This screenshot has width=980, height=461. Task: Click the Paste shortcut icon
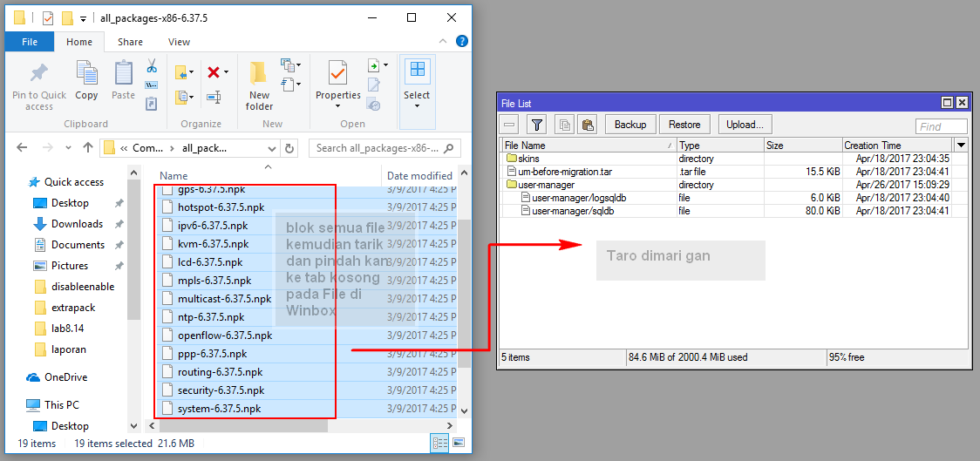pos(151,103)
